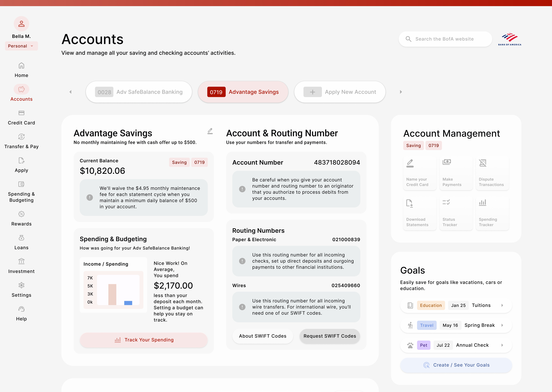Click the Request SWIFT Codes button
Viewport: 552px width, 392px height.
330,336
